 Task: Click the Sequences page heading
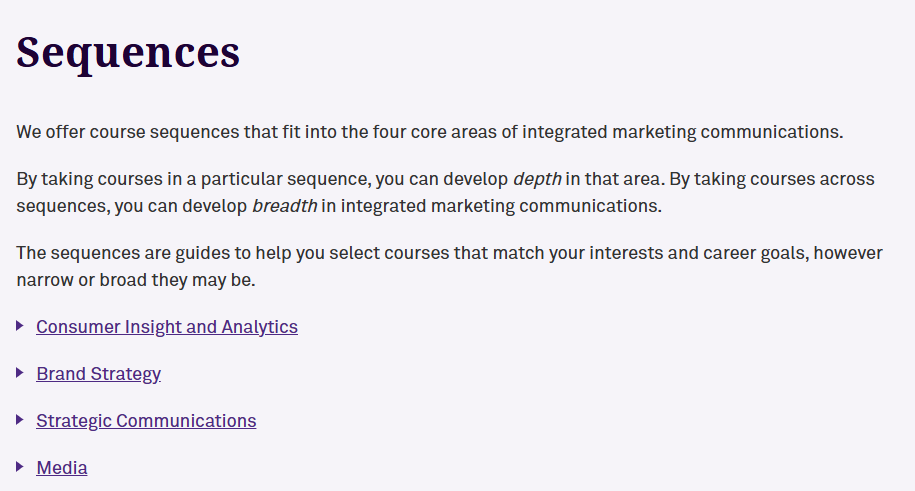pos(128,52)
